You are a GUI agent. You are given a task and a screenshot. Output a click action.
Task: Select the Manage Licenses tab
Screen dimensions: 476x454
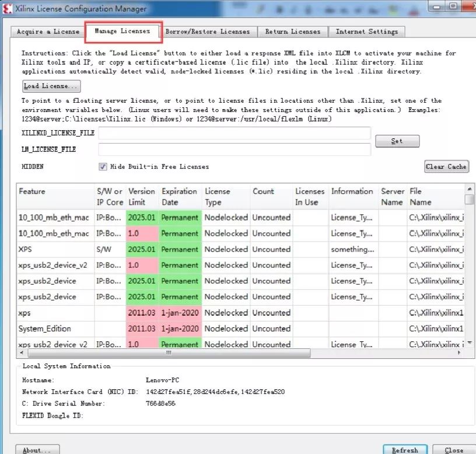[x=123, y=31]
